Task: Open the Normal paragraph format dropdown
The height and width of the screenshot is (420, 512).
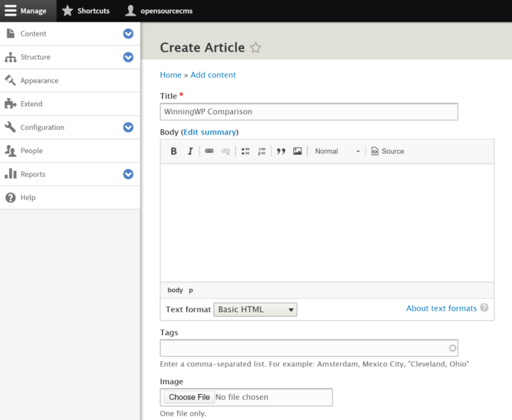Action: (x=336, y=151)
